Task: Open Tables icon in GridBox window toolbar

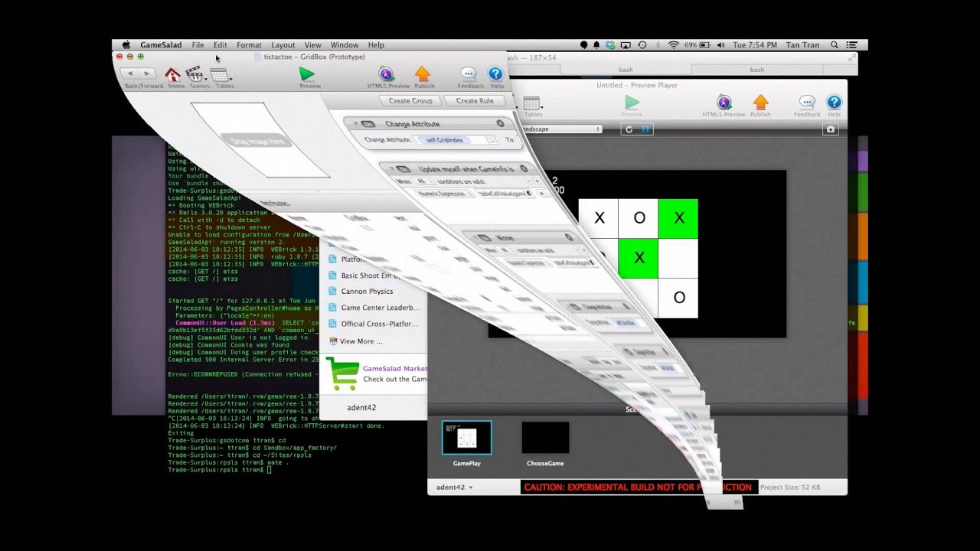Action: pos(220,75)
